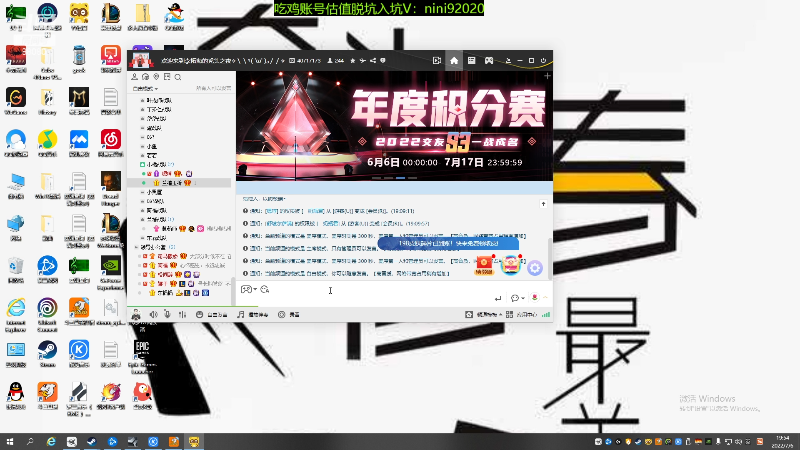Open the Windows Start menu

click(x=10, y=442)
